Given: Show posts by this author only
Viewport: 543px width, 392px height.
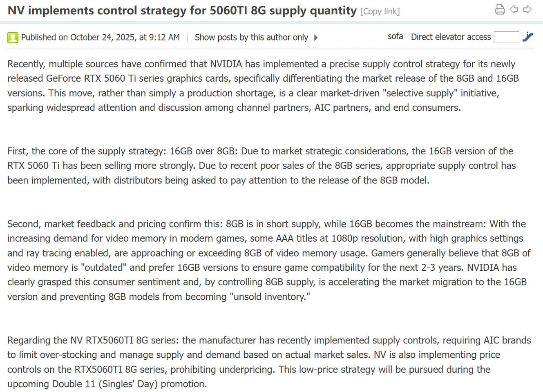Looking at the screenshot, I should tap(251, 37).
